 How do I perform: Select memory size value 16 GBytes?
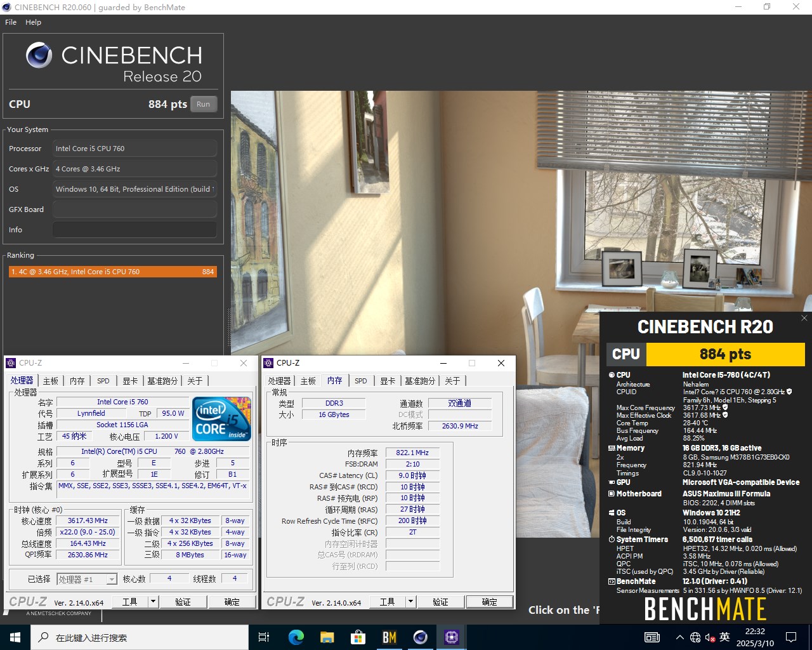[334, 415]
